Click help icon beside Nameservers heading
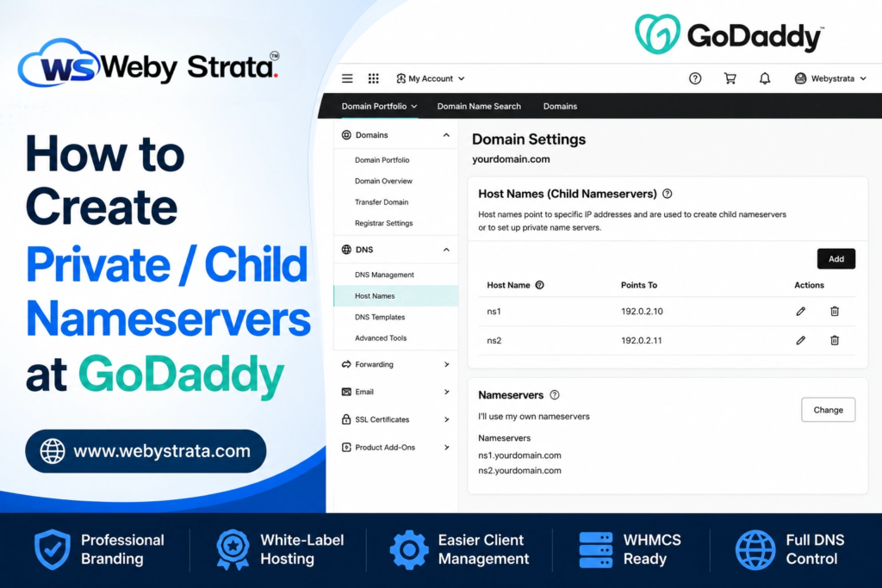882x588 pixels. point(555,395)
